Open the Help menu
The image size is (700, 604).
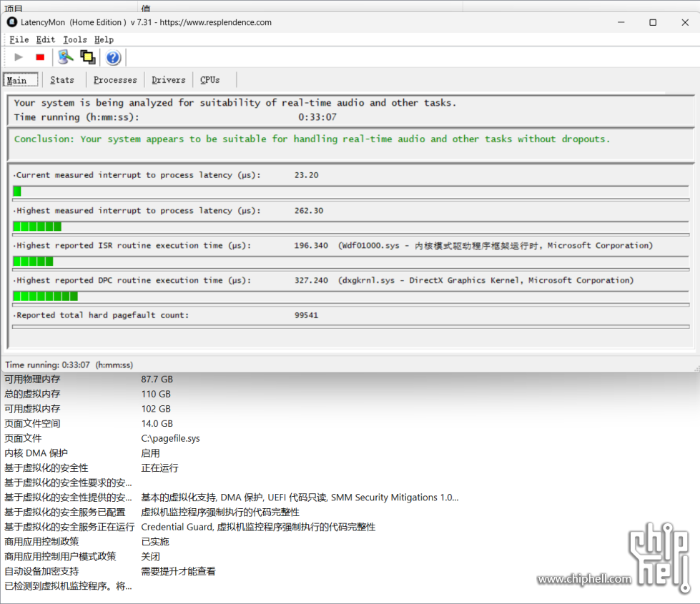click(104, 40)
